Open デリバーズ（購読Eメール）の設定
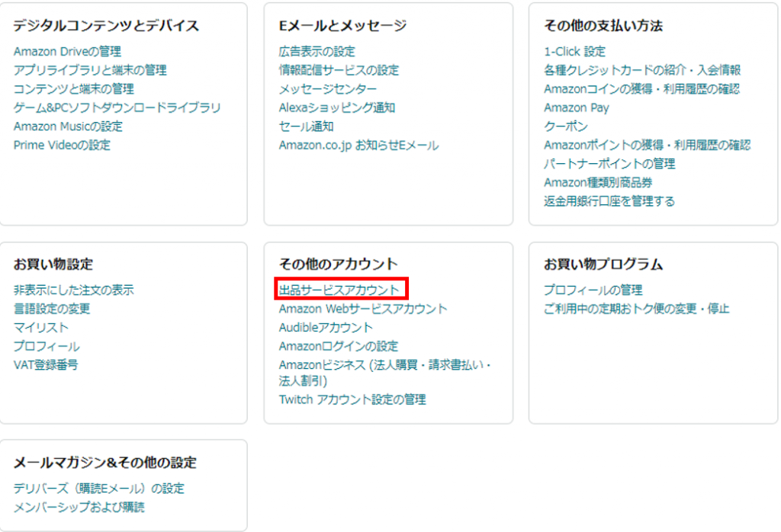The image size is (781, 532). (x=98, y=489)
